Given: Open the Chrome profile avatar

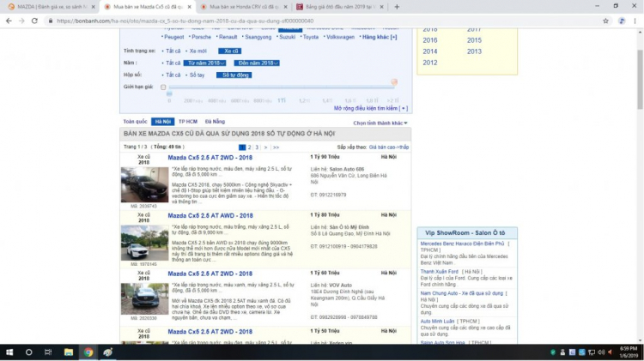Looking at the screenshot, I should click(622, 21).
